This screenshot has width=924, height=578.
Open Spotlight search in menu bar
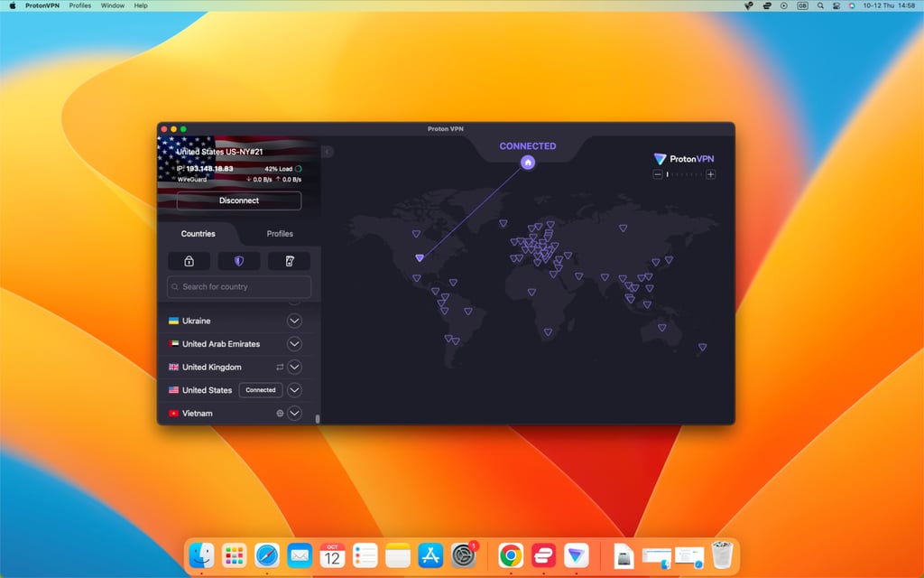pos(819,5)
